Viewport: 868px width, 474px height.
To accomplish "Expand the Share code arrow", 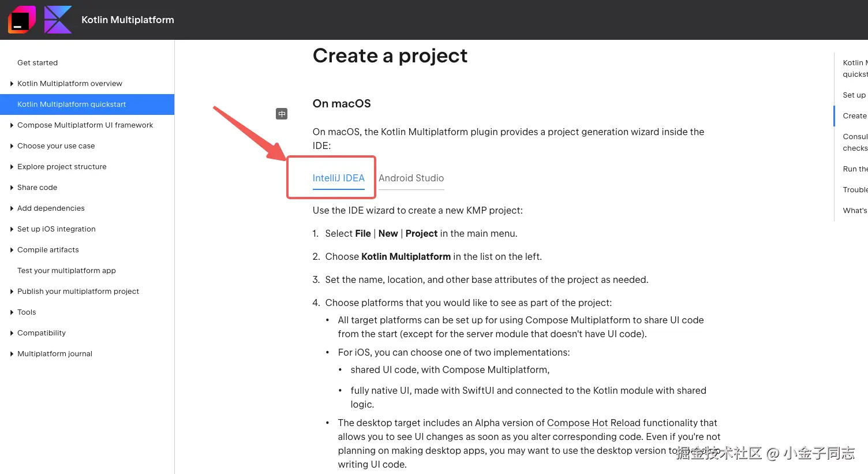I will pyautogui.click(x=12, y=188).
